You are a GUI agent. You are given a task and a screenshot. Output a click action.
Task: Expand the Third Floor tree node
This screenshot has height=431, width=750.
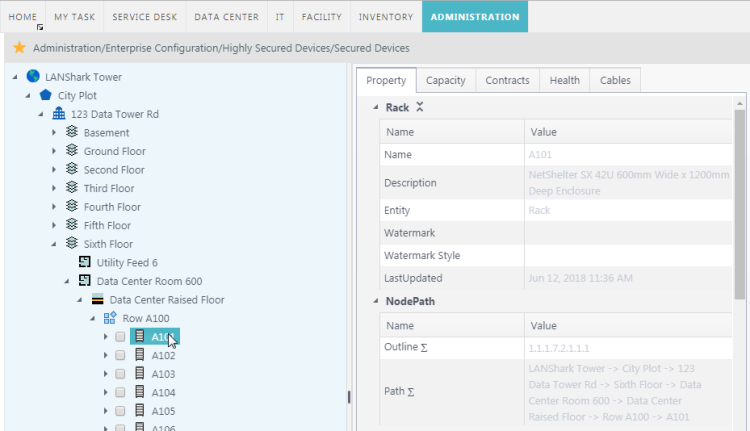(54, 188)
